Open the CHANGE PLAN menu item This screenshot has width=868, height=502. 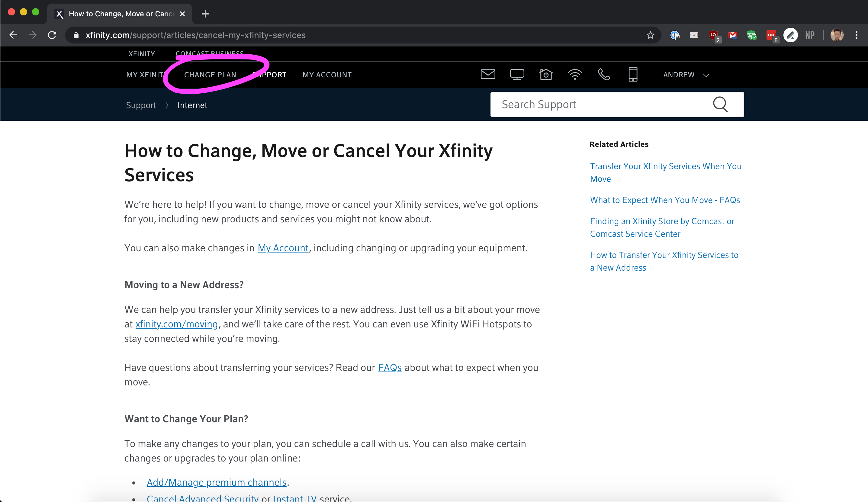(210, 75)
